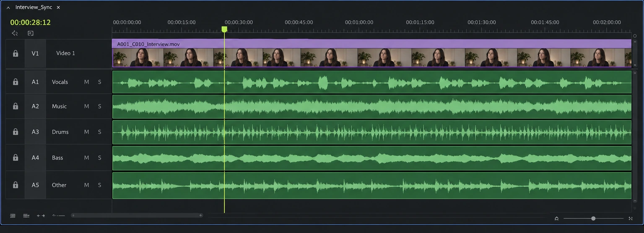Mute the Other track
This screenshot has height=233, width=644.
(x=86, y=185)
